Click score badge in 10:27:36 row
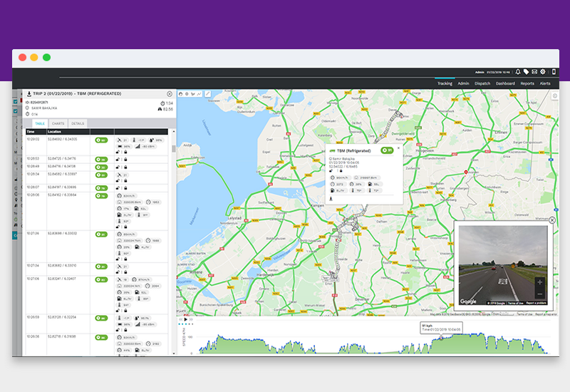Image resolution: width=570 pixels, height=392 pixels. click(x=101, y=234)
